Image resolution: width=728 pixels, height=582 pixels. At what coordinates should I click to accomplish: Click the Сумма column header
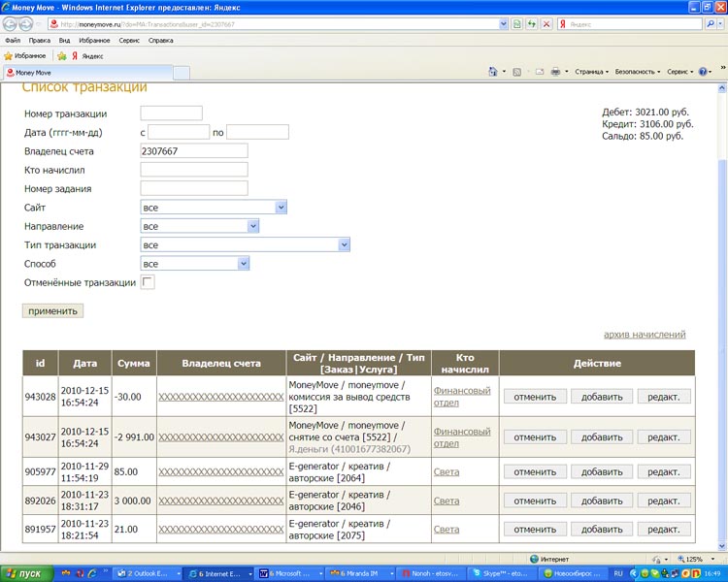[134, 364]
